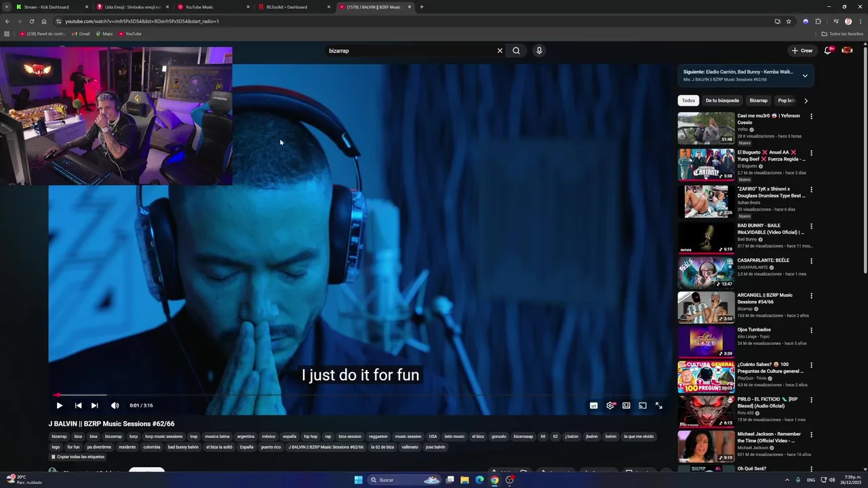The image size is (868, 488).
Task: Open the Maps bookmark
Action: (104, 34)
